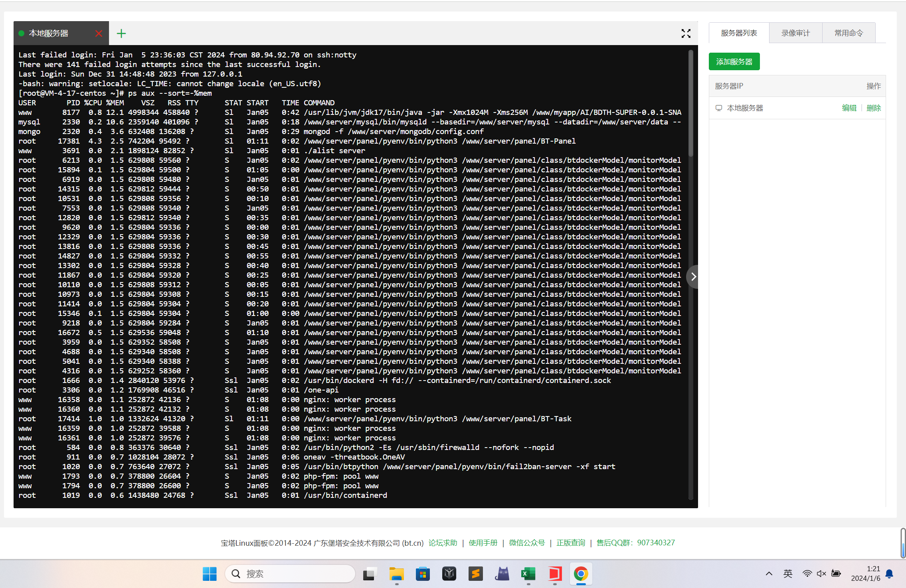
Task: Click the firewalld process row PID 584
Action: tap(286, 448)
